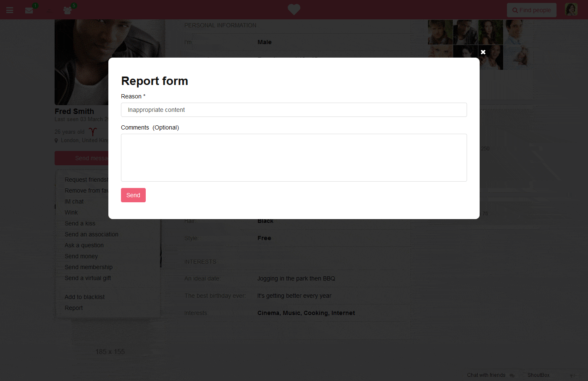The height and width of the screenshot is (381, 588).
Task: Click inside the Comments text area
Action: pos(294,158)
